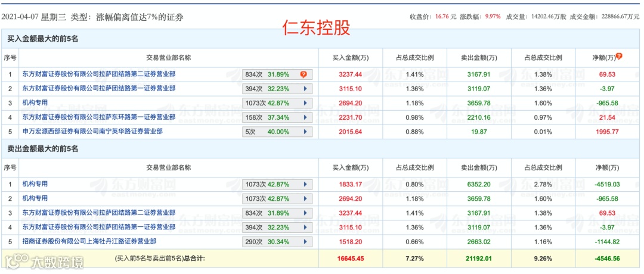Select the total buy amount 16645.45
Viewport: 644px width, 274px height.
351,259
